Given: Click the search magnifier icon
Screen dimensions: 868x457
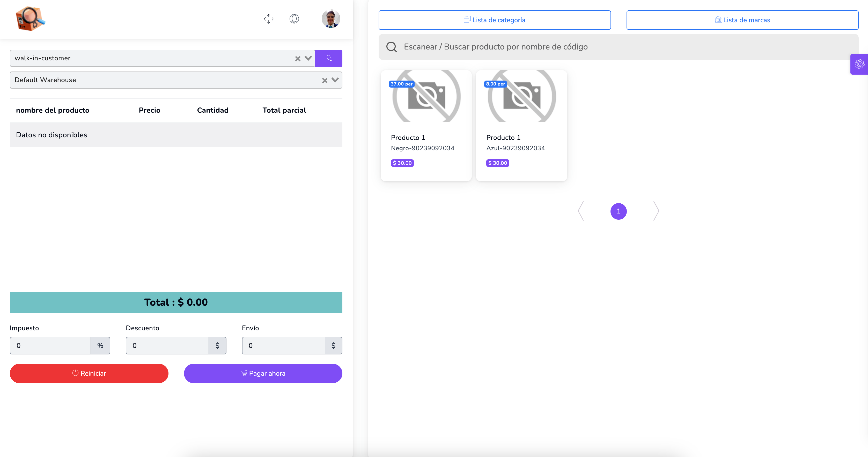Looking at the screenshot, I should click(x=391, y=47).
